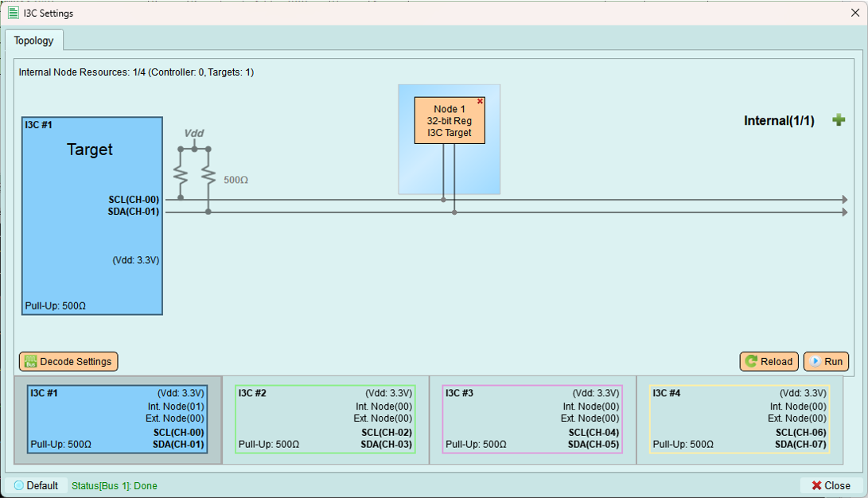This screenshot has width=868, height=498.
Task: Click SCL(CH-02) in I3C #2 card
Action: point(387,432)
